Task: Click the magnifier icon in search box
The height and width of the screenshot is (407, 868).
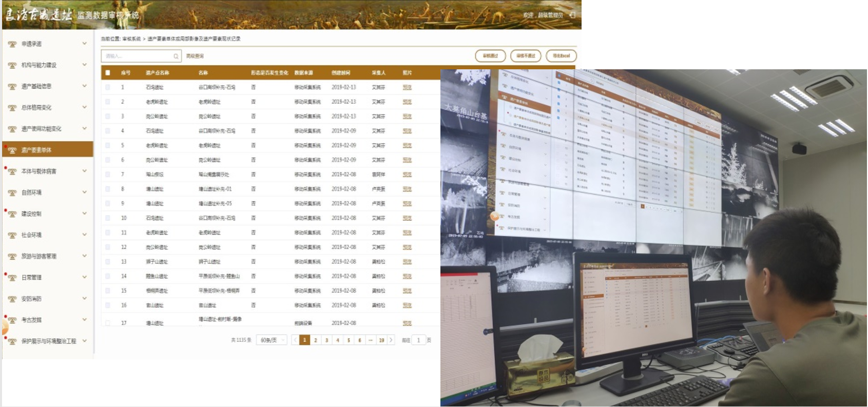Action: point(176,56)
